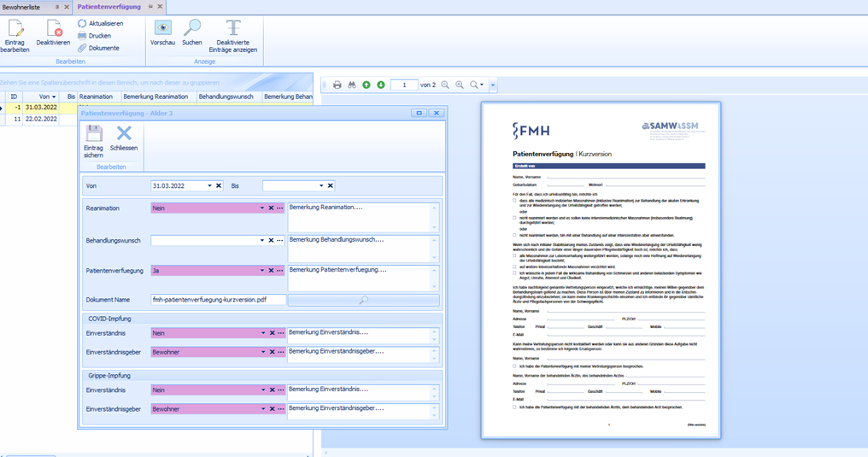868x457 pixels.
Task: Expand the Reanimation dropdown
Action: [262, 208]
